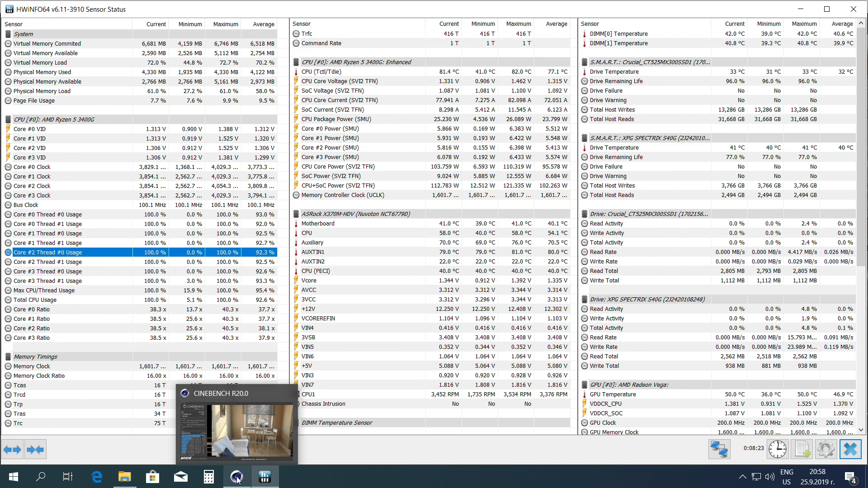Open Calculator from the taskbar

209,477
